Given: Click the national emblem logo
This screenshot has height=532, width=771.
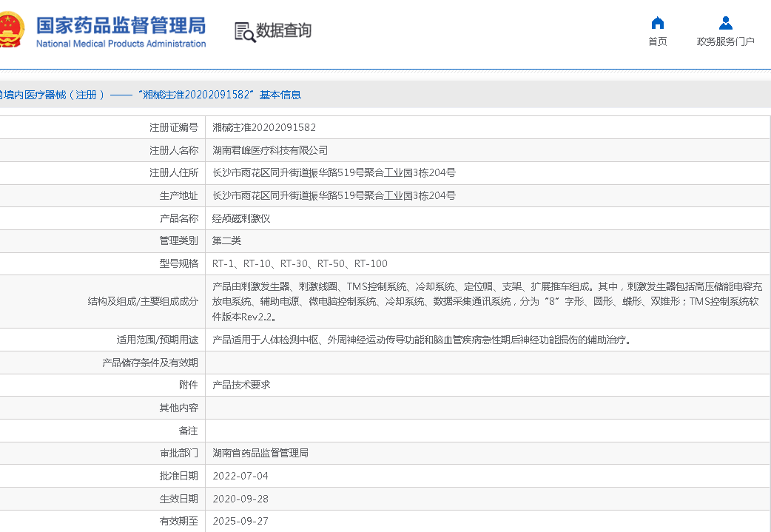Looking at the screenshot, I should tap(10, 31).
